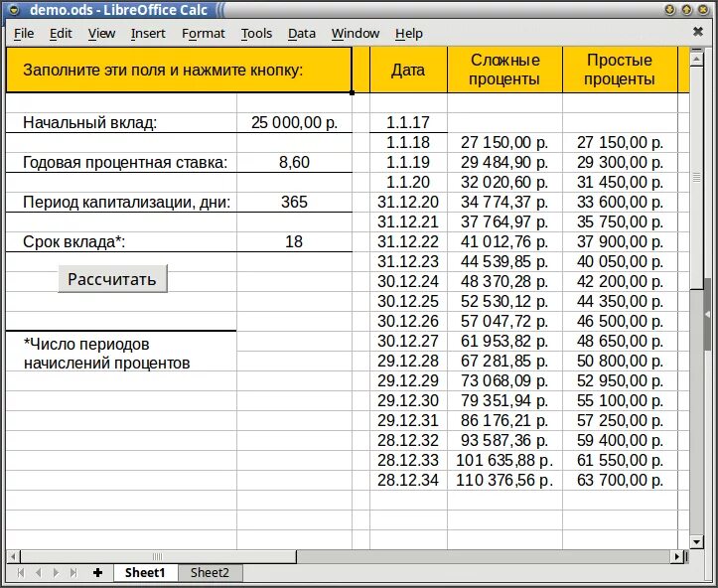This screenshot has width=718, height=588.
Task: Click the vertical scrollbar down arrow
Action: (696, 541)
